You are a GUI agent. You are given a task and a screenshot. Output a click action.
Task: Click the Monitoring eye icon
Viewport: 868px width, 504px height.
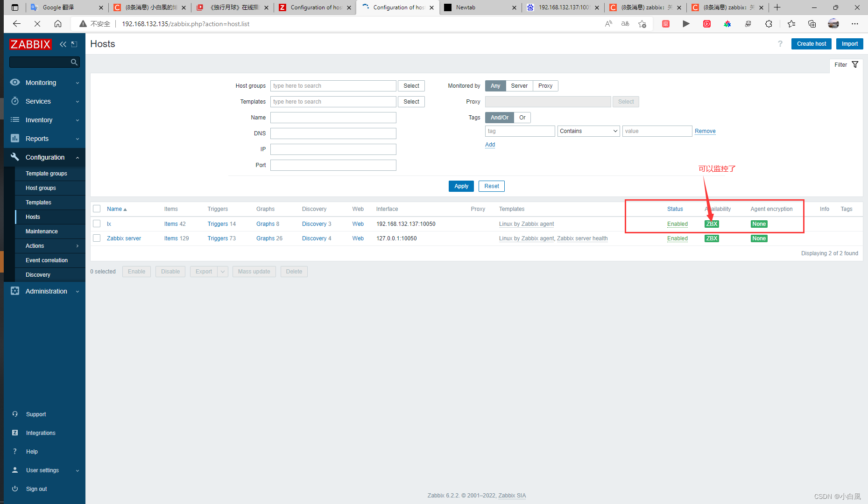15,82
